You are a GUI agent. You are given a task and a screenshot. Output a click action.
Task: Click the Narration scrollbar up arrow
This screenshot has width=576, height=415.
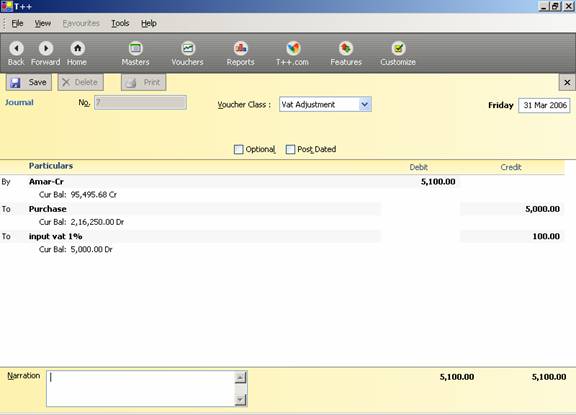pyautogui.click(x=240, y=377)
